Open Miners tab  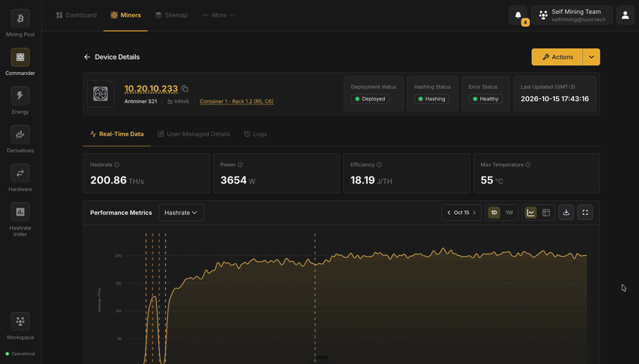[125, 15]
